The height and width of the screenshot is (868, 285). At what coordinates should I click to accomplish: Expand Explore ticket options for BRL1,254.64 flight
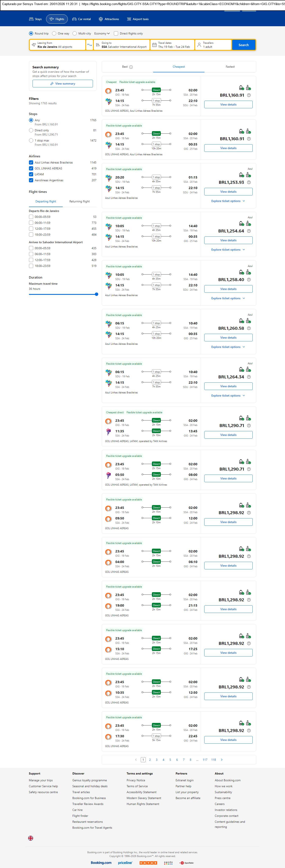click(228, 250)
